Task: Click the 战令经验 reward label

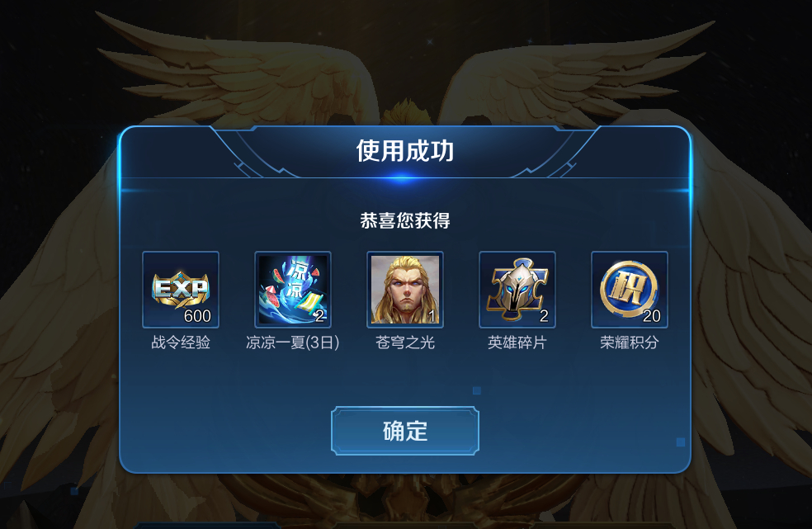Action: point(181,342)
